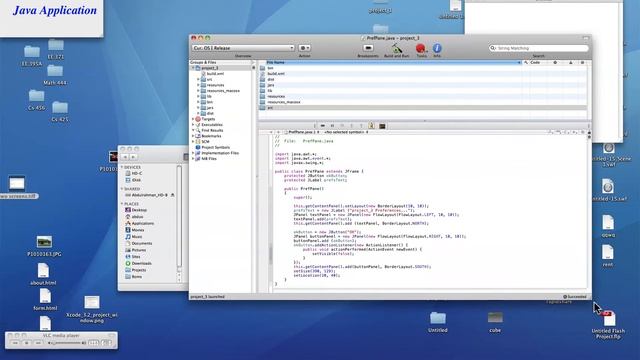Click the Succeeded build status in status bar
This screenshot has width=640, height=360.
point(575,297)
